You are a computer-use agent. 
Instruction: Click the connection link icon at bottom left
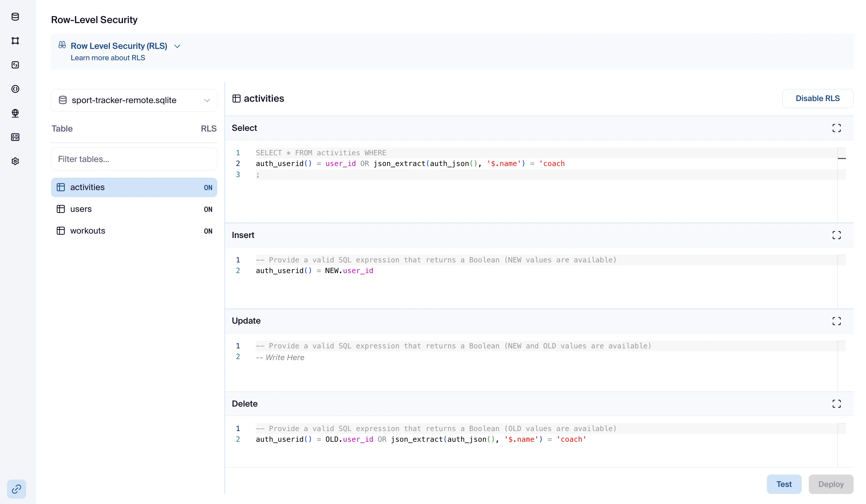[16, 489]
